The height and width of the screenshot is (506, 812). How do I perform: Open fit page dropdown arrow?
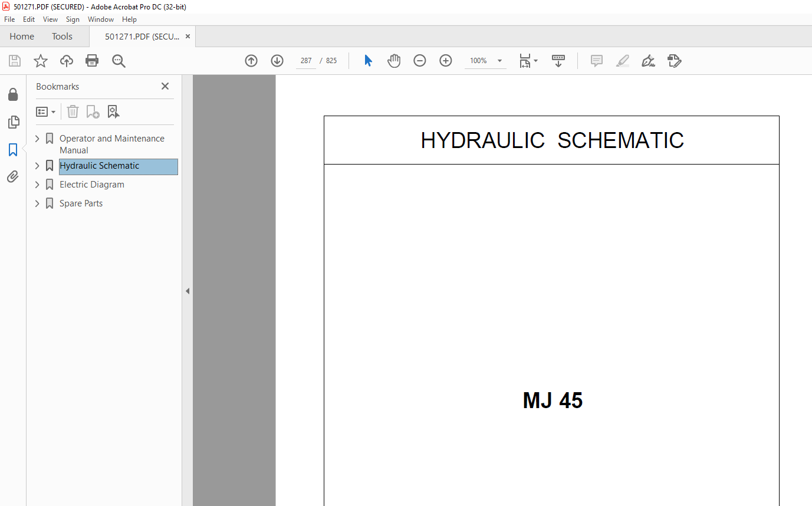tap(535, 61)
